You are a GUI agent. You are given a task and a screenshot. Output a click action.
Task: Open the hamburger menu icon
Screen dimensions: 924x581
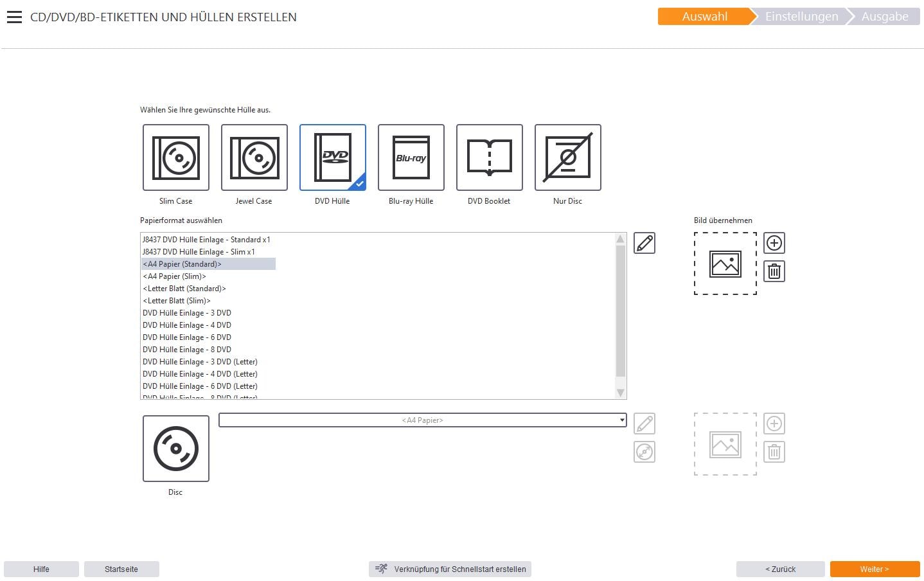click(14, 17)
